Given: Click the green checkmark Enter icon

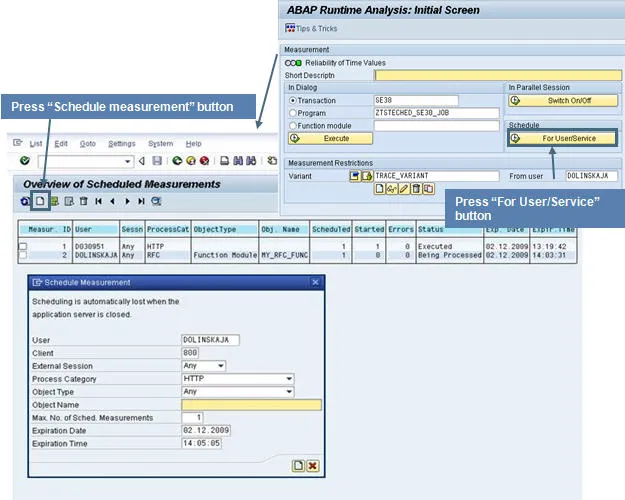Looking at the screenshot, I should pyautogui.click(x=25, y=161).
